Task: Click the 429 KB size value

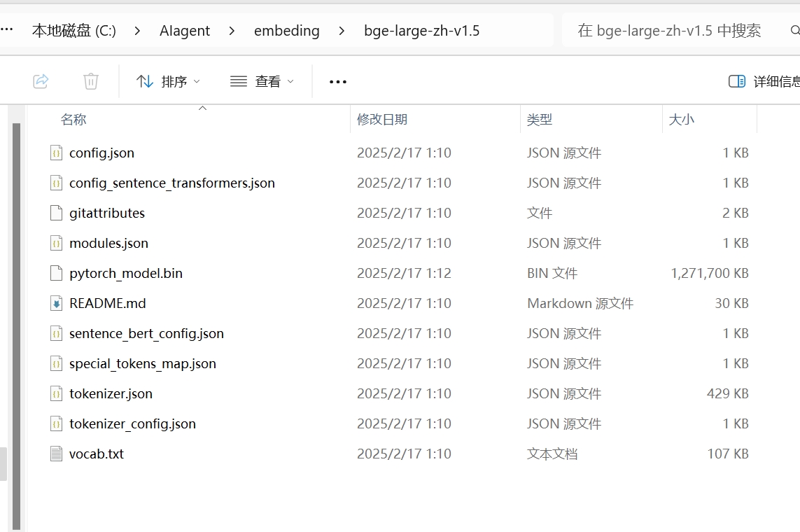Action: [x=727, y=394]
